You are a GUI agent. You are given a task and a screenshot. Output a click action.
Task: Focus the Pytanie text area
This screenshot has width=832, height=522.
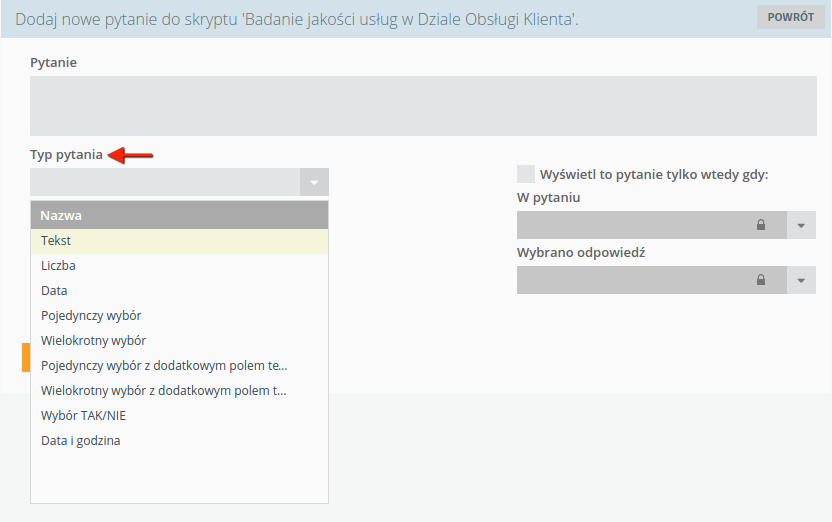pyautogui.click(x=423, y=106)
